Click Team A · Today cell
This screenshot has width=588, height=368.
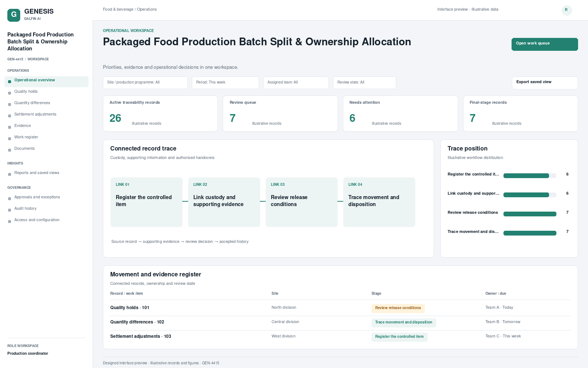pos(499,308)
